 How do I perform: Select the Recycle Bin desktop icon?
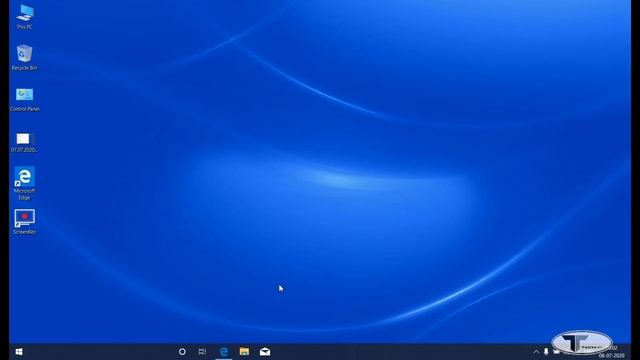(24, 58)
